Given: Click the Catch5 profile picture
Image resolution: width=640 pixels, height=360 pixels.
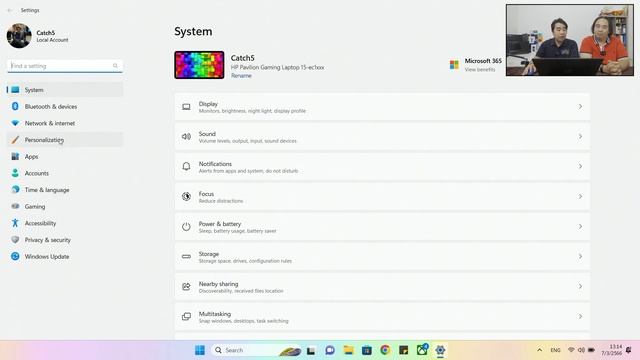Looking at the screenshot, I should [x=19, y=36].
